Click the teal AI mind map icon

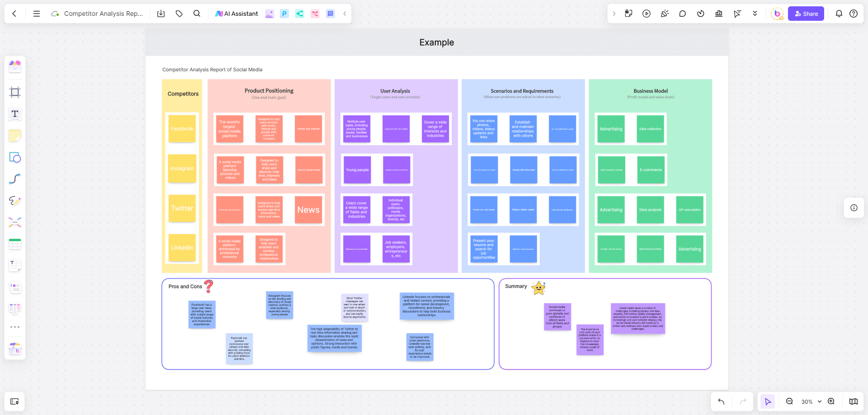tap(300, 14)
